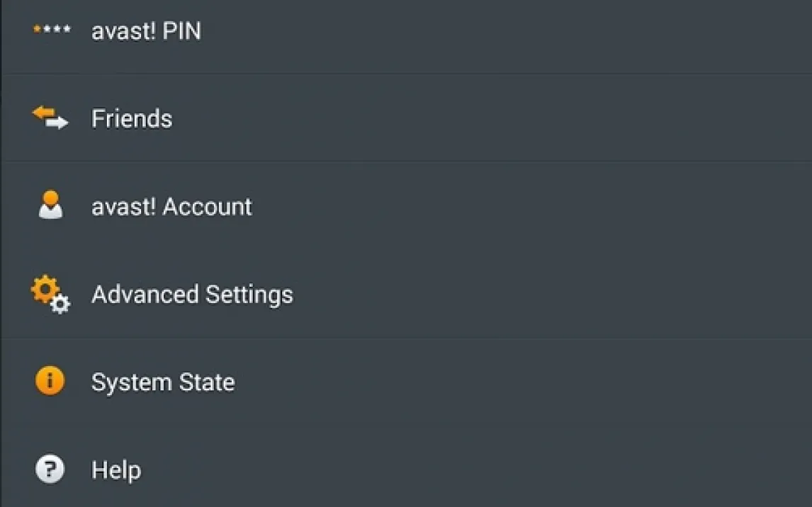
Task: Go to Advanced Settings label
Action: (192, 295)
